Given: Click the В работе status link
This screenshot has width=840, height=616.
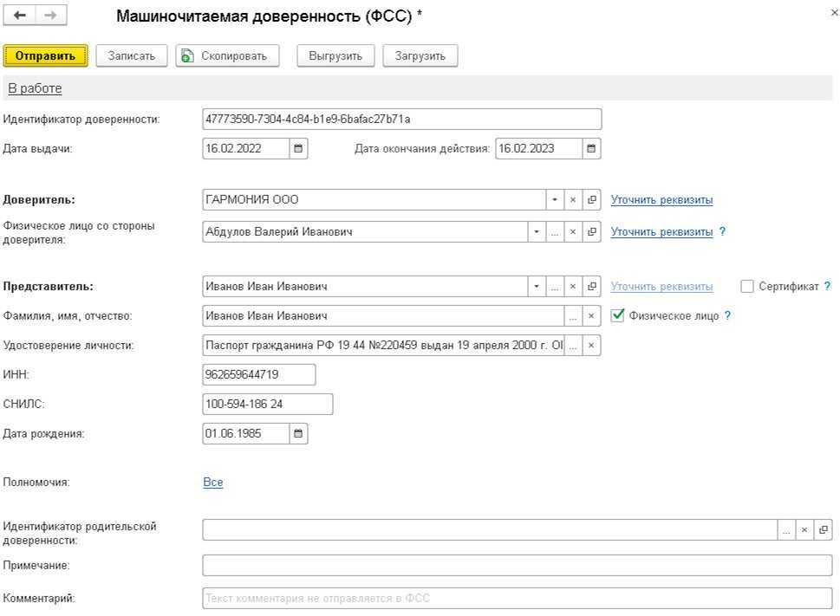Looking at the screenshot, I should point(35,88).
